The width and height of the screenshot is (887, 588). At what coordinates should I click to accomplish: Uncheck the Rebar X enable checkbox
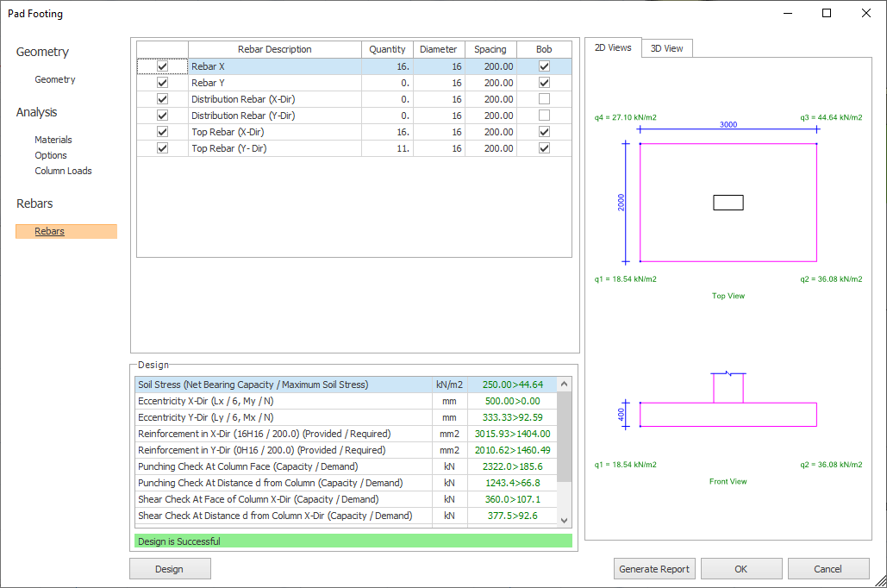162,66
